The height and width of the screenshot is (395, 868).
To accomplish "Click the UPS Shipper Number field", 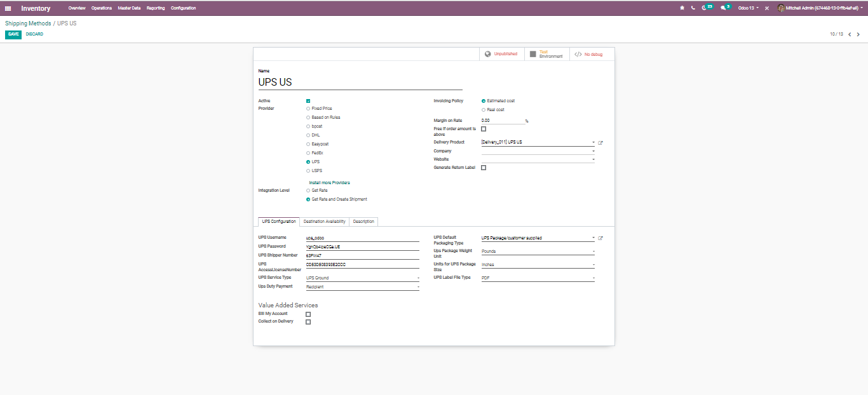I will click(363, 255).
